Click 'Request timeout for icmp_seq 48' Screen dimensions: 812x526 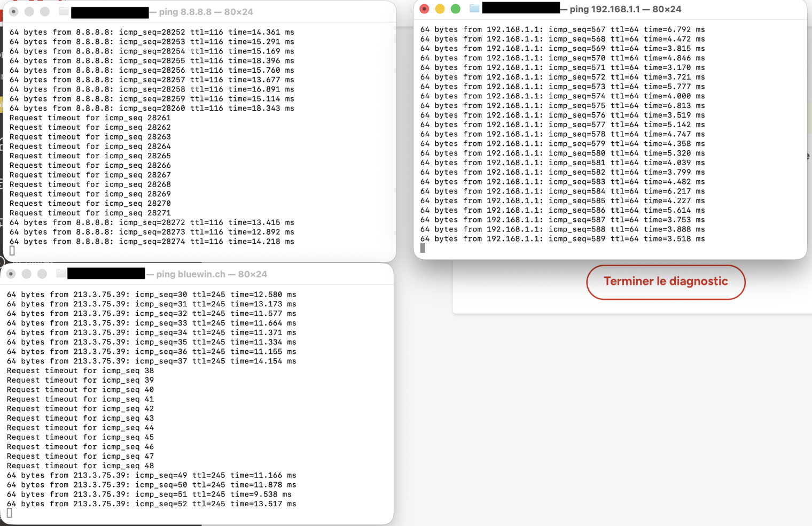(x=80, y=466)
